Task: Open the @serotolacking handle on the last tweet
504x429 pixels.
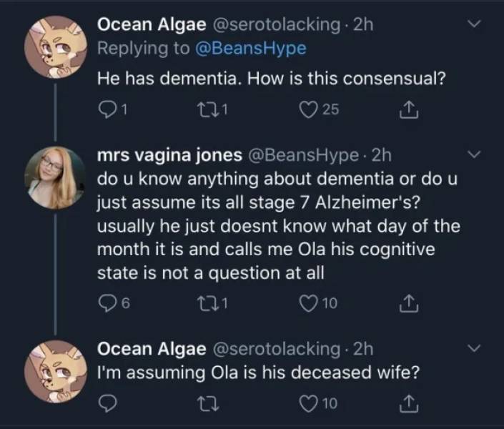Action: [x=275, y=349]
